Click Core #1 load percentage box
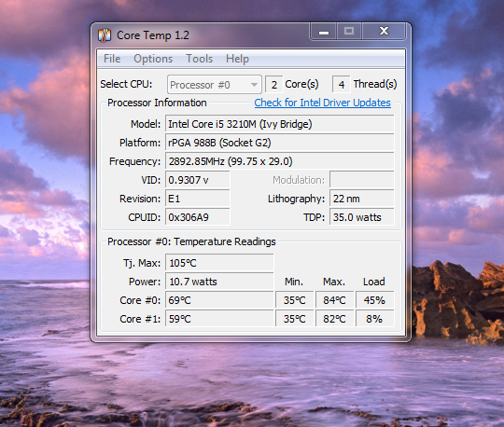 coord(374,319)
